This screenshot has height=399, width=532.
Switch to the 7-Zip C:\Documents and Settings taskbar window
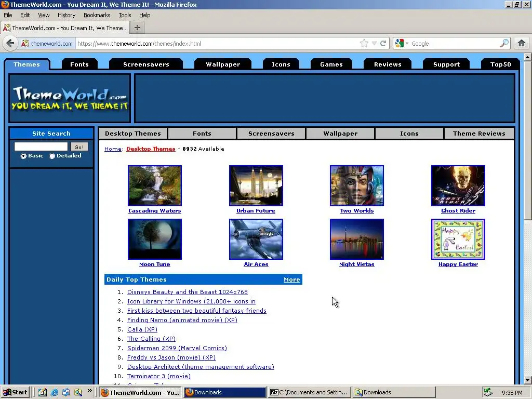pos(309,392)
